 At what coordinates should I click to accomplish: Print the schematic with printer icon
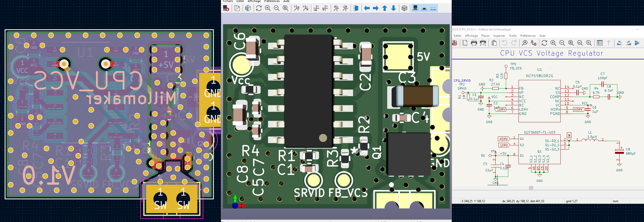click(474, 43)
